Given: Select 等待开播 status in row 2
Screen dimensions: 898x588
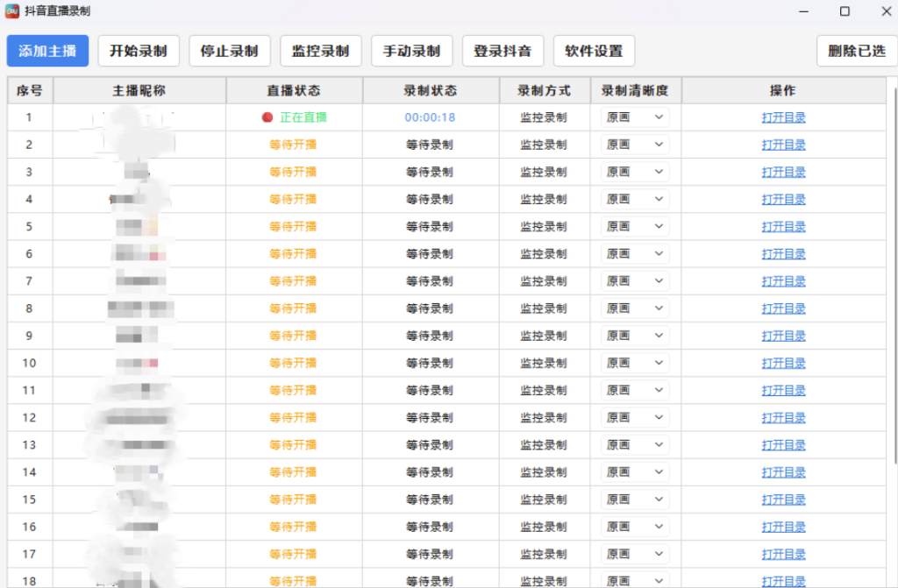Looking at the screenshot, I should click(x=293, y=145).
